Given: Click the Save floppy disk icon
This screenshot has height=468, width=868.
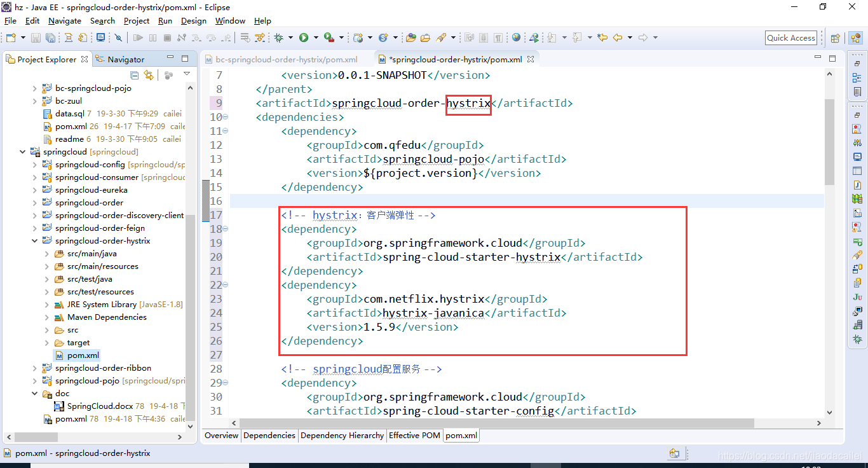Looking at the screenshot, I should pyautogui.click(x=36, y=38).
